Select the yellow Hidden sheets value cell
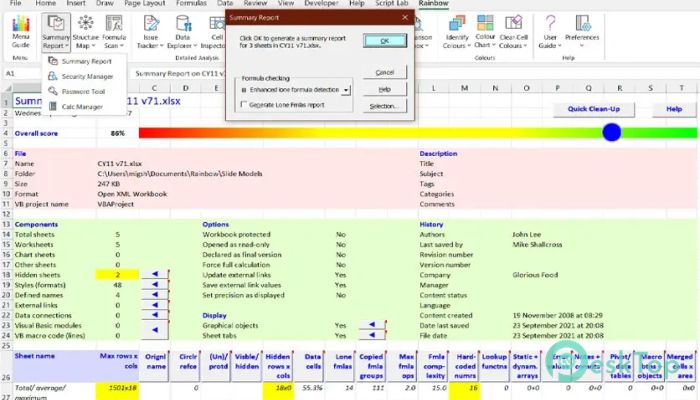Image resolution: width=700 pixels, height=400 pixels. (x=117, y=275)
